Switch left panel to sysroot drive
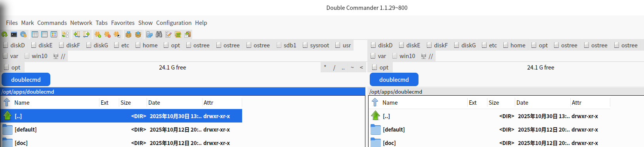The height and width of the screenshot is (147, 644). coord(316,45)
